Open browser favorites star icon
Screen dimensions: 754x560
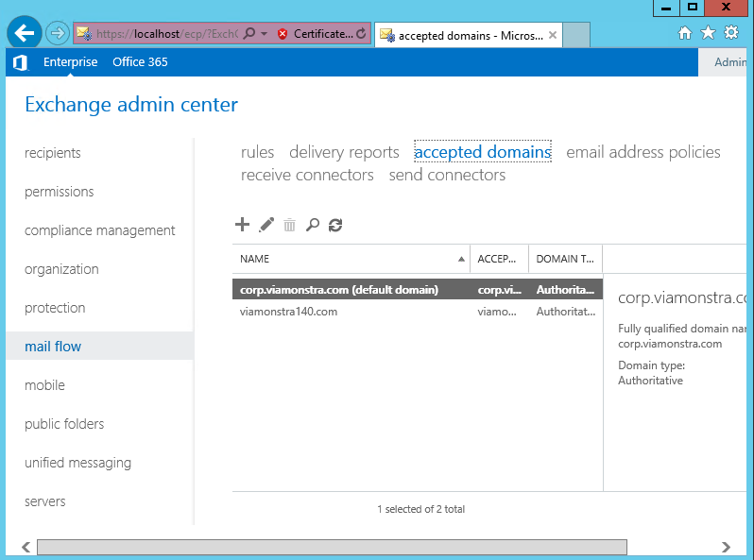(708, 33)
